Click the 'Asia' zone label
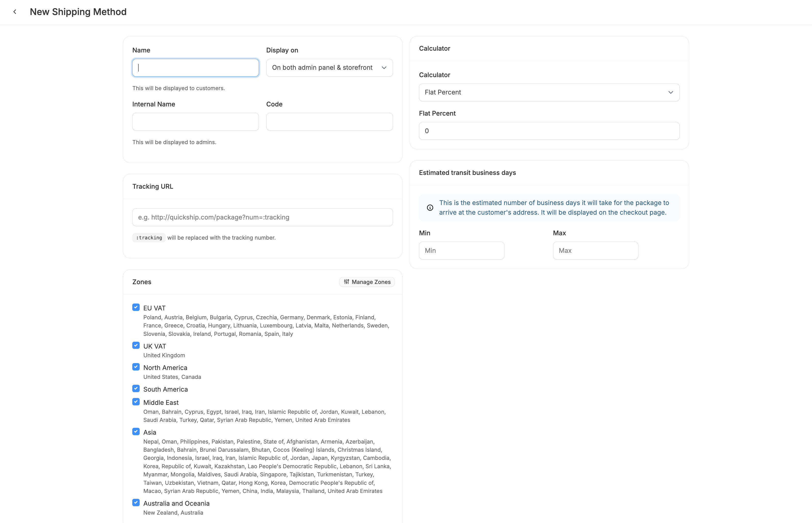The width and height of the screenshot is (812, 523). coord(150,432)
